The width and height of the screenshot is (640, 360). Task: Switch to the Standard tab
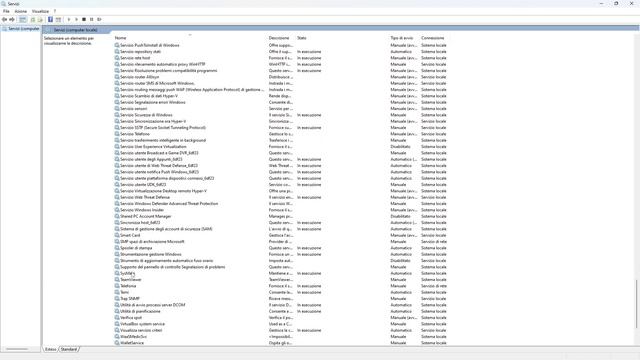tap(69, 349)
